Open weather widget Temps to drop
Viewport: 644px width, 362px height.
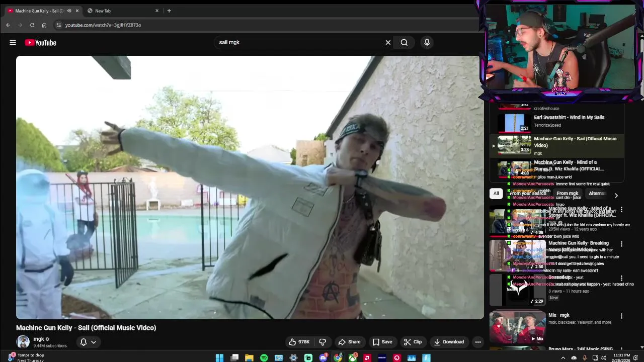24,357
